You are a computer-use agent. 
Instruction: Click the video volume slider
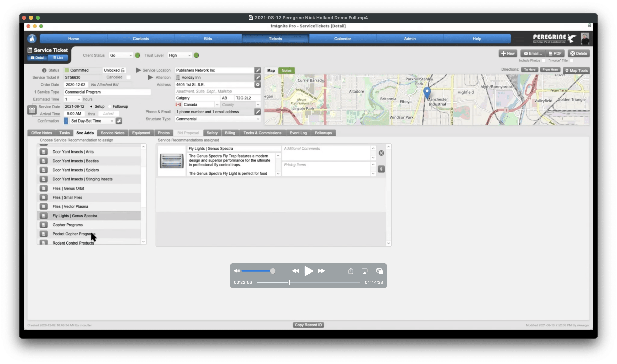pos(258,271)
